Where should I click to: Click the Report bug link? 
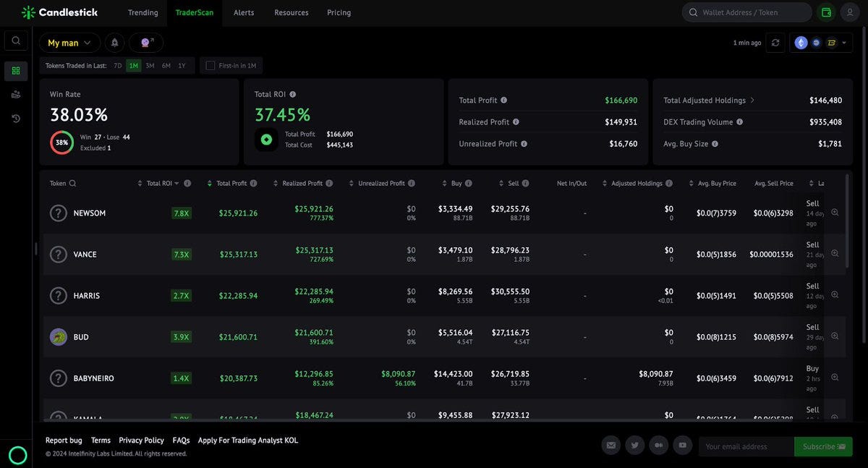64,441
